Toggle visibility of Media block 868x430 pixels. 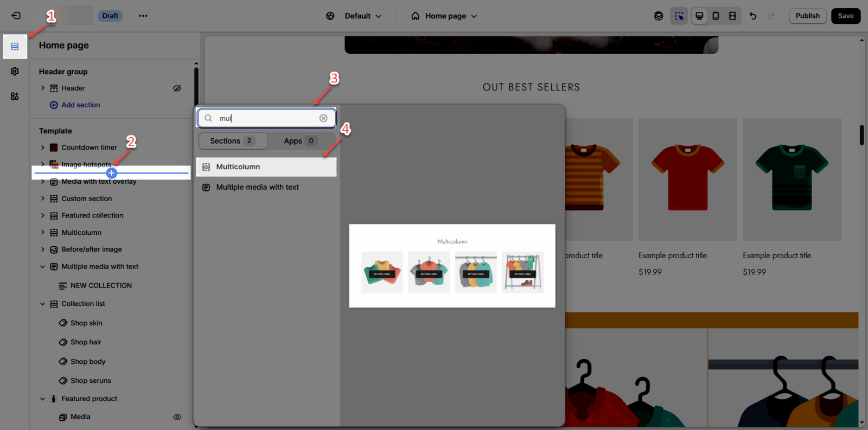[x=177, y=417]
